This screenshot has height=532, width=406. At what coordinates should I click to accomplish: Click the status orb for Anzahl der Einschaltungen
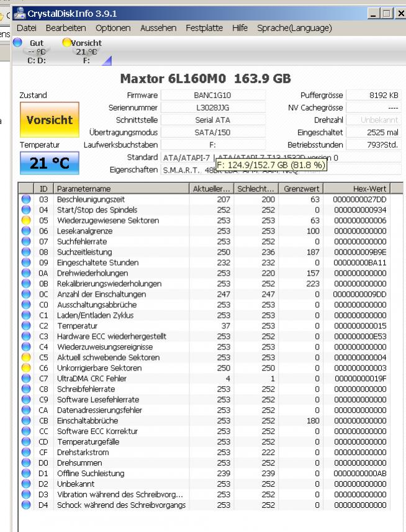26,294
